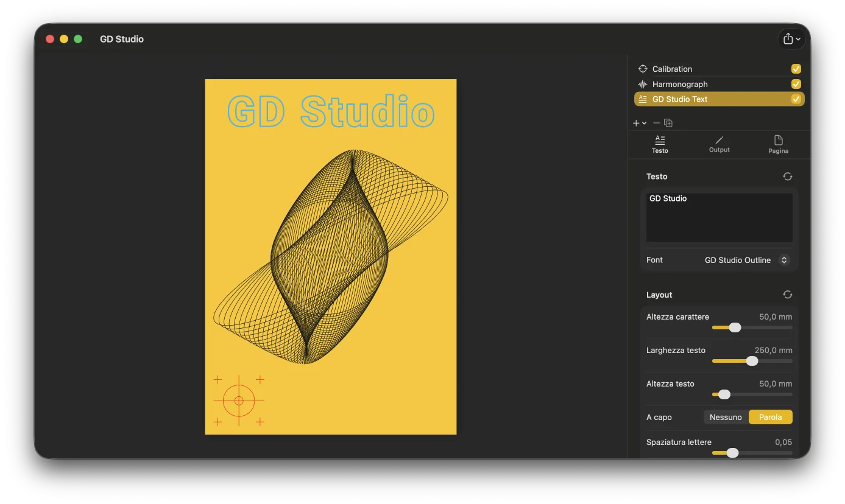Click the GD Studio window title

coord(122,39)
